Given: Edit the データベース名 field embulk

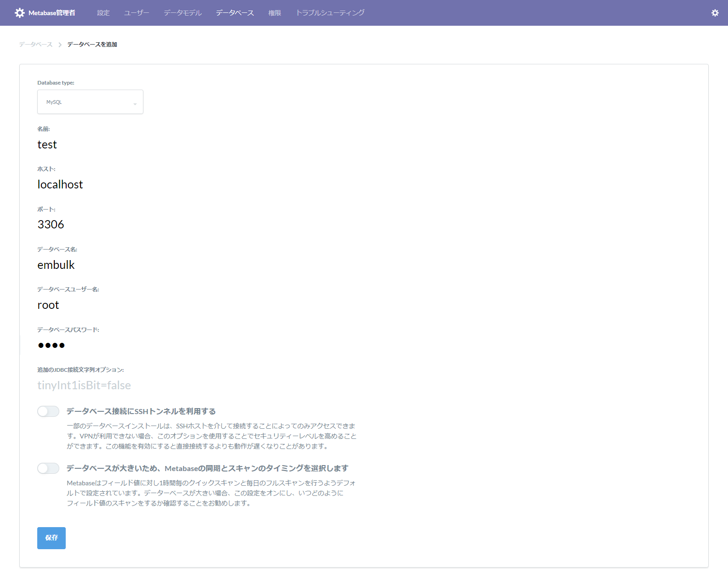Looking at the screenshot, I should click(x=198, y=265).
